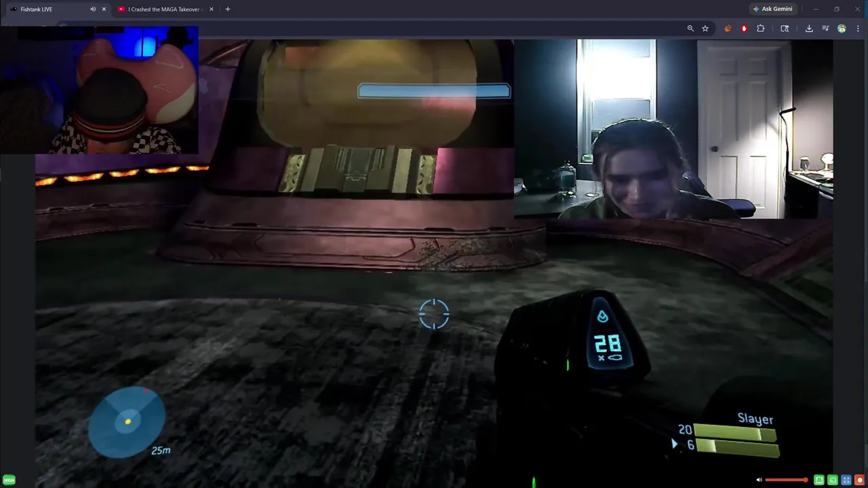Open the Chrome three-dot menu
The height and width of the screenshot is (488, 868).
click(858, 28)
